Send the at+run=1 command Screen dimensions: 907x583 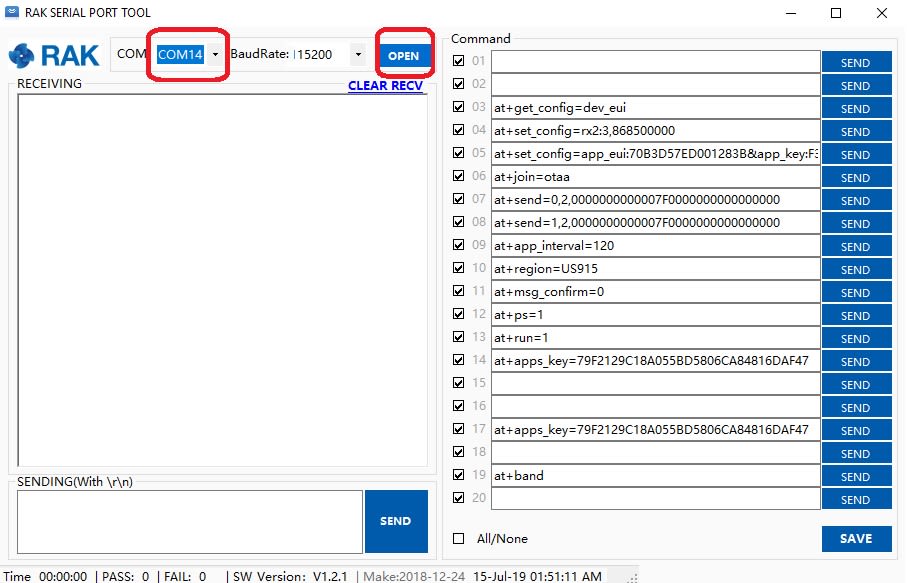856,339
